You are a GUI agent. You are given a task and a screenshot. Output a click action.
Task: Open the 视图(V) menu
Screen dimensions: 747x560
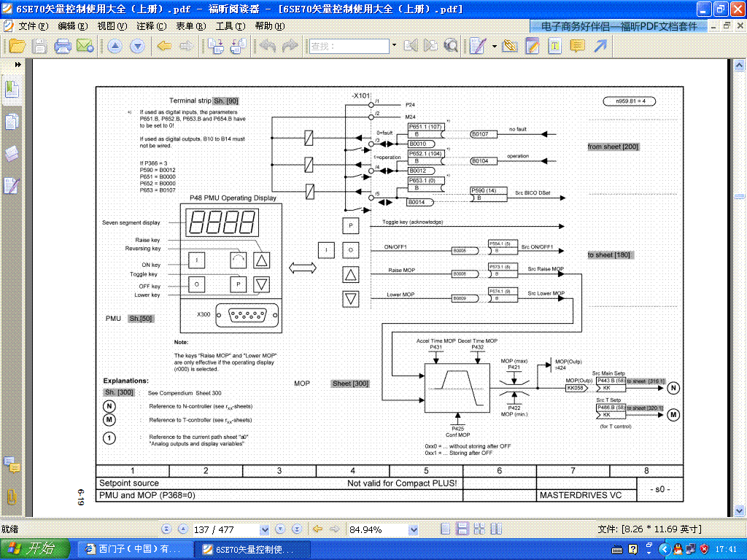[x=112, y=26]
